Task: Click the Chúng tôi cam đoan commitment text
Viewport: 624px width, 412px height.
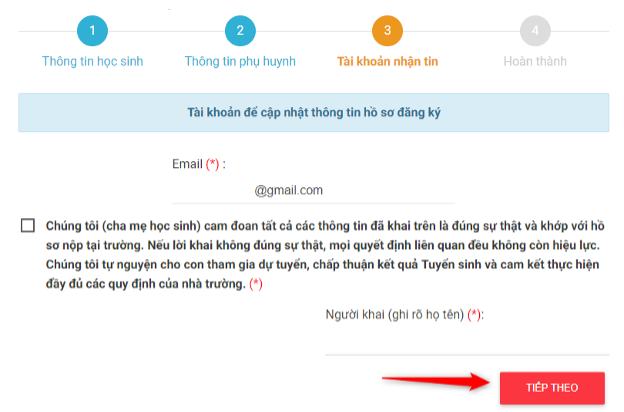Action: [325, 255]
